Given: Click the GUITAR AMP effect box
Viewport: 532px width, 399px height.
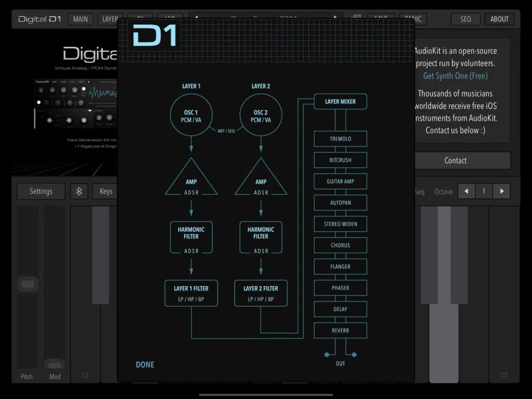Looking at the screenshot, I should click(x=340, y=181).
